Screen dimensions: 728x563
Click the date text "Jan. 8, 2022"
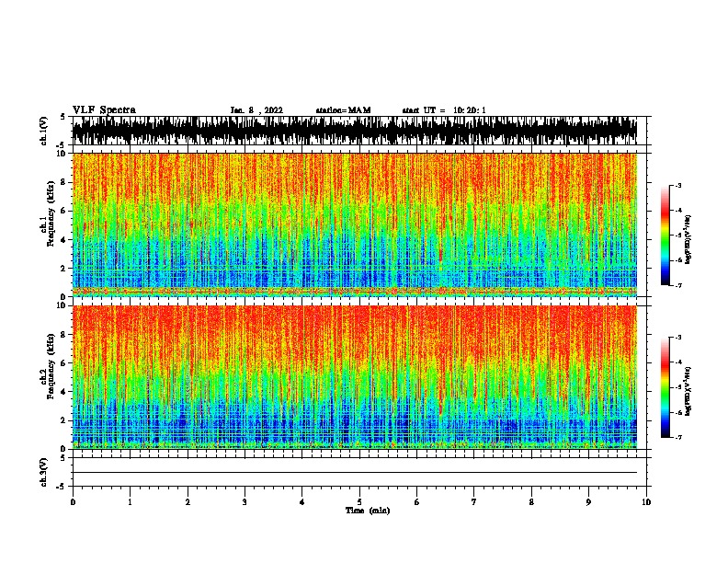[x=256, y=110]
